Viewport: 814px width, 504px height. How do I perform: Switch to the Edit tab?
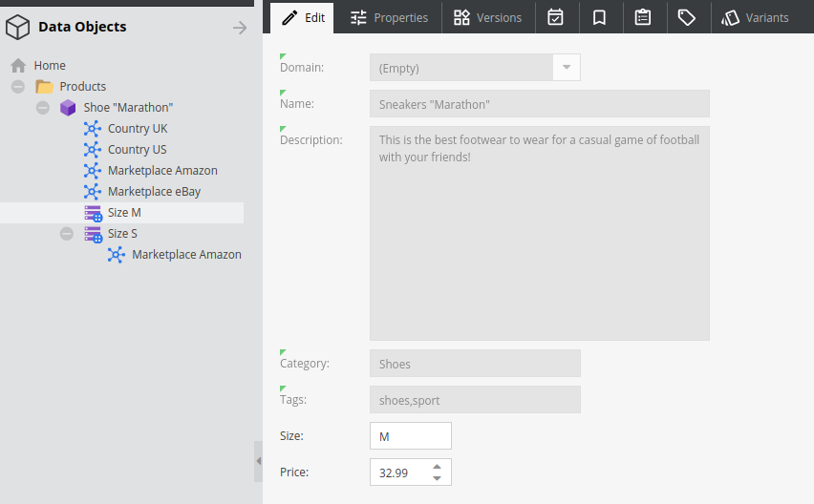pyautogui.click(x=302, y=18)
